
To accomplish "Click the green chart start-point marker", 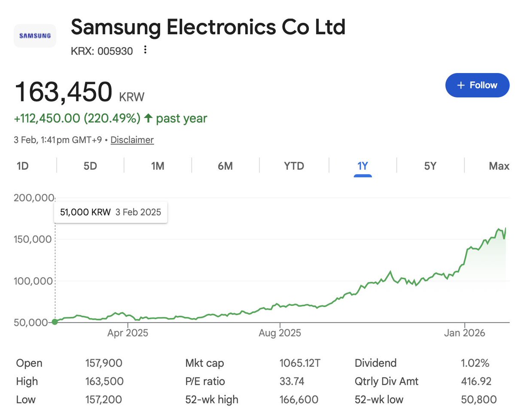I will point(55,322).
